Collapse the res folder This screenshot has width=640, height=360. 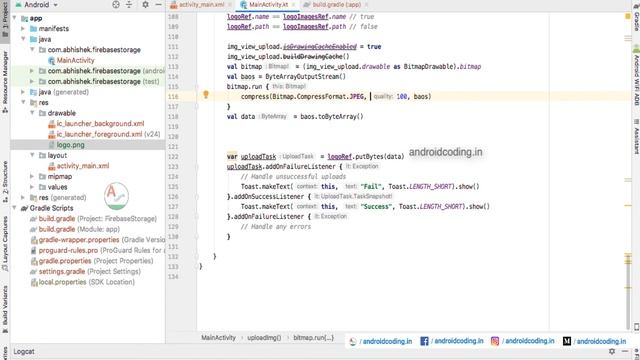(x=23, y=102)
